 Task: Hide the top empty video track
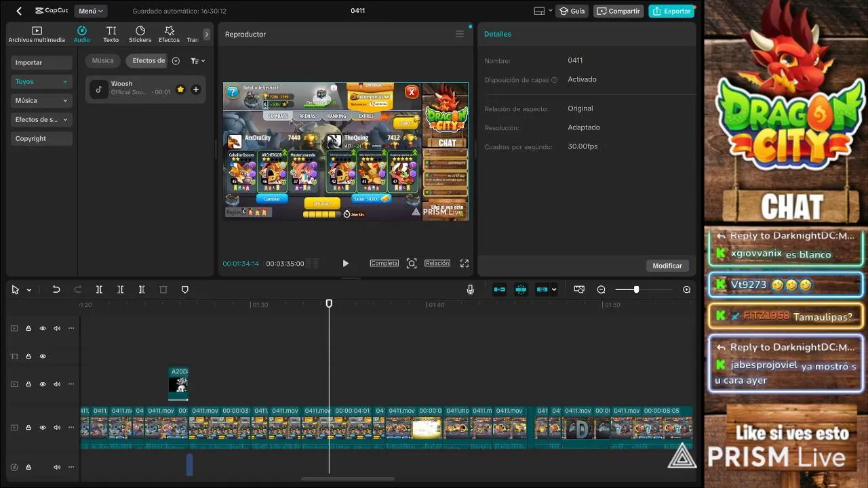click(43, 328)
